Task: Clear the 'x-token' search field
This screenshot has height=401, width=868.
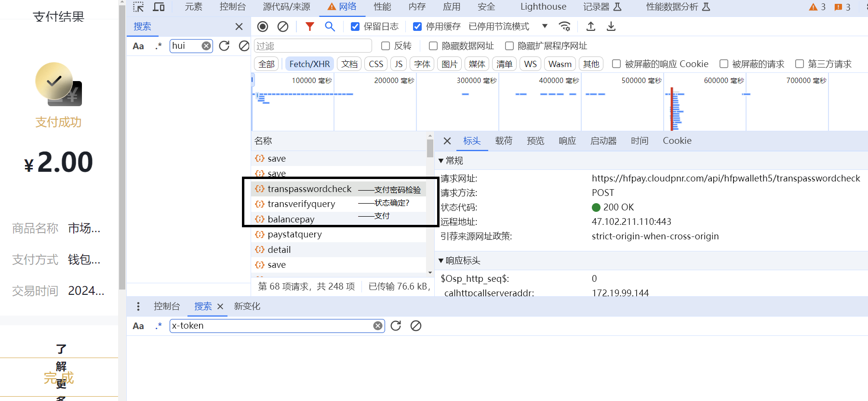Action: tap(378, 326)
